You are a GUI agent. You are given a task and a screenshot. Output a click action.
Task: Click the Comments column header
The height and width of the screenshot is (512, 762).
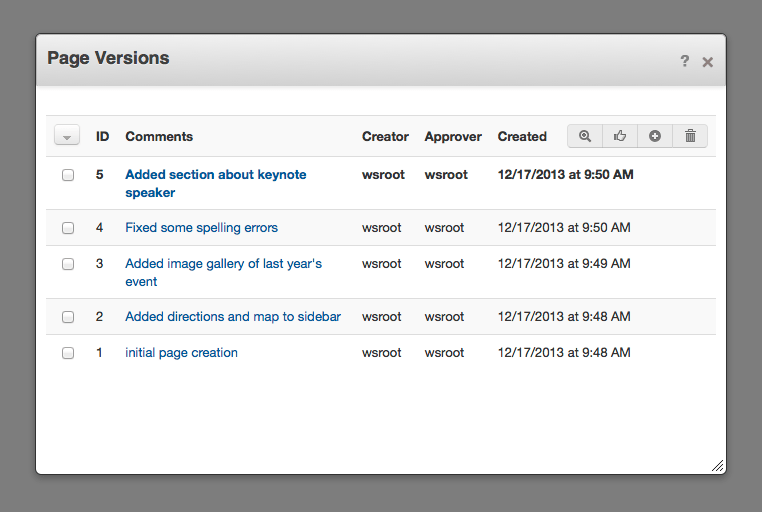pos(159,137)
